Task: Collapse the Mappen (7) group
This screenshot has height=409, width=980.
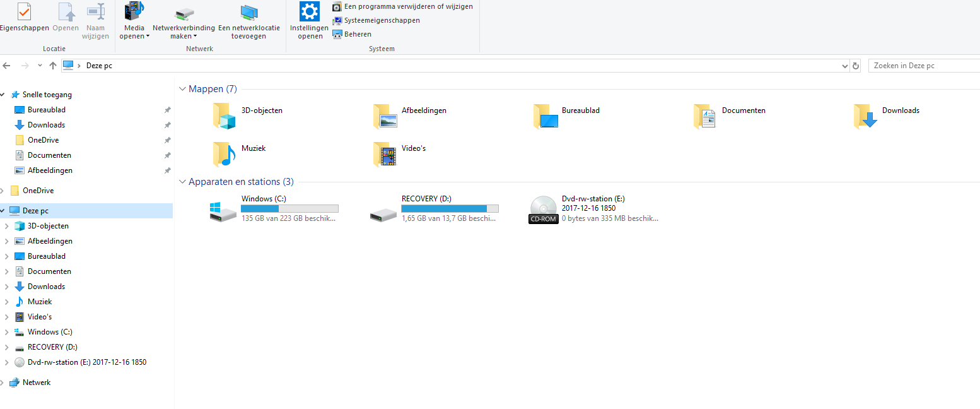Action: [x=183, y=90]
